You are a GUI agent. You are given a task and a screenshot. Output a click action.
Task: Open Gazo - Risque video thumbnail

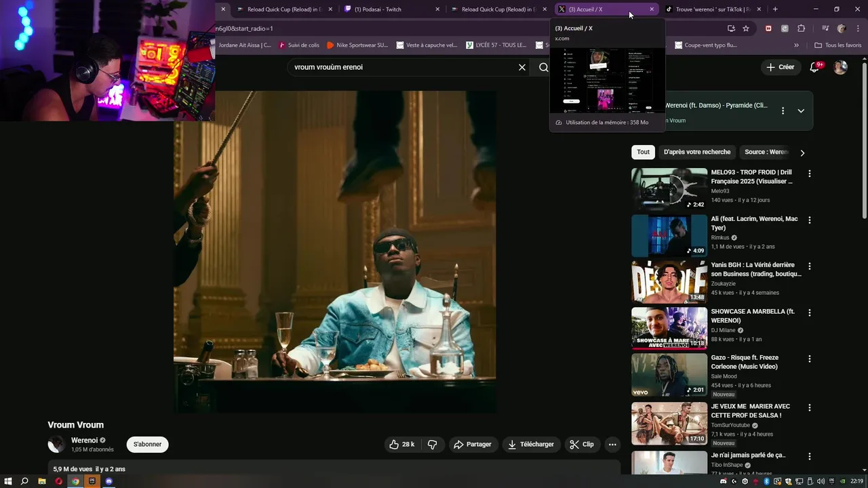(x=669, y=375)
